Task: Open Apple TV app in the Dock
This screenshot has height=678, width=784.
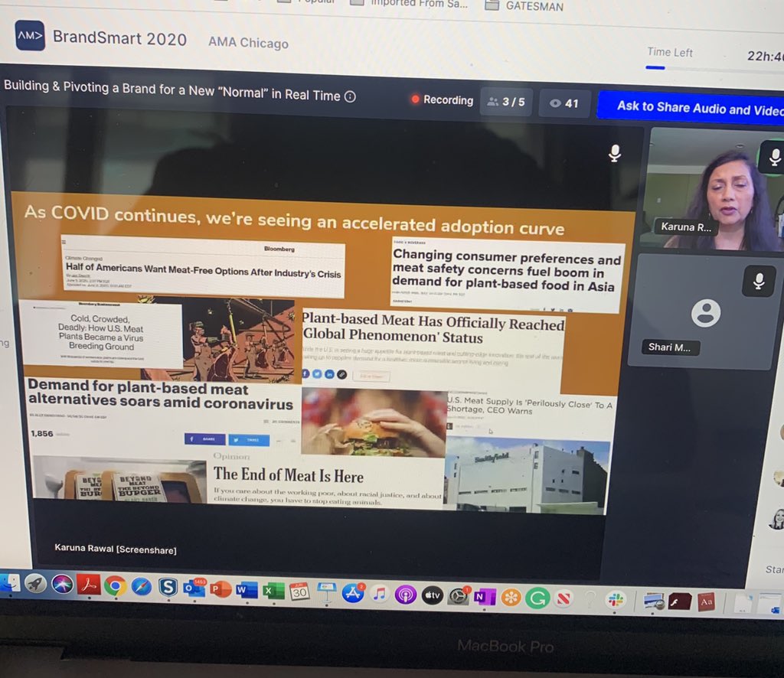Action: (432, 595)
